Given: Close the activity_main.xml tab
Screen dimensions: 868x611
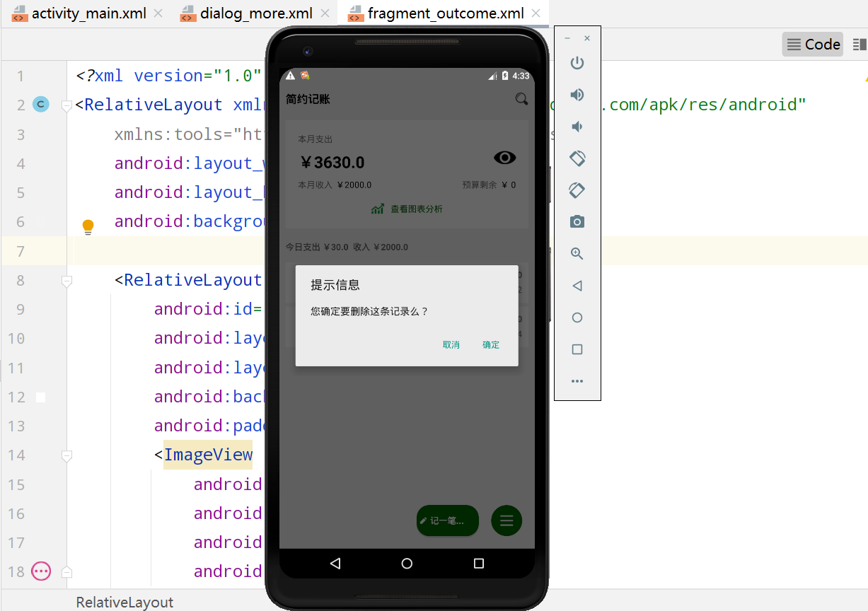Looking at the screenshot, I should click(x=157, y=13).
